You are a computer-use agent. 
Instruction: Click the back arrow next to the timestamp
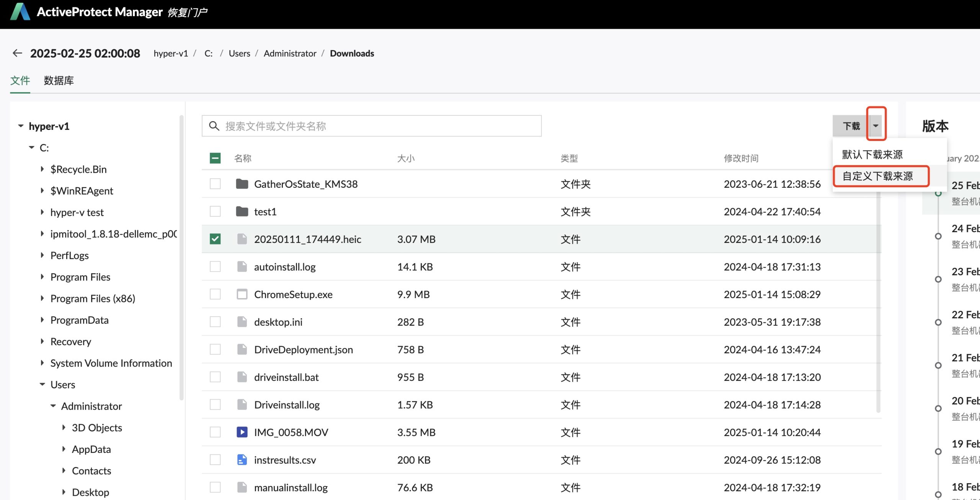pos(17,53)
